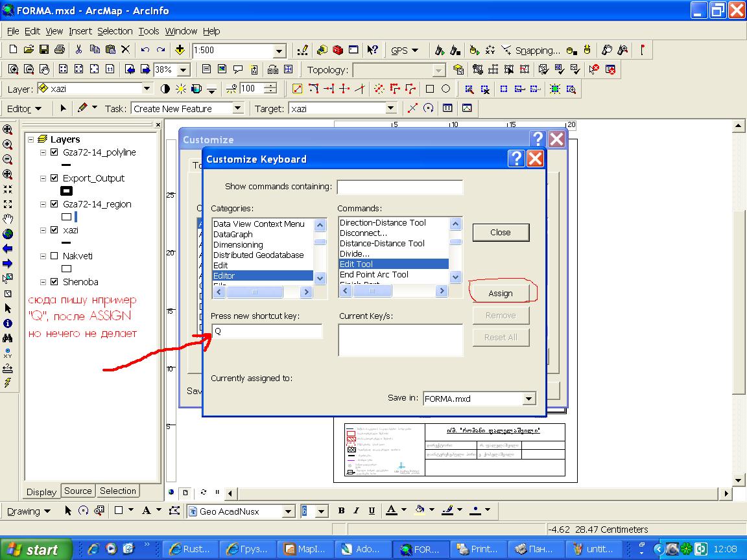Viewport: 747px width, 560px height.
Task: Click the Save diskette icon
Action: pyautogui.click(x=44, y=49)
